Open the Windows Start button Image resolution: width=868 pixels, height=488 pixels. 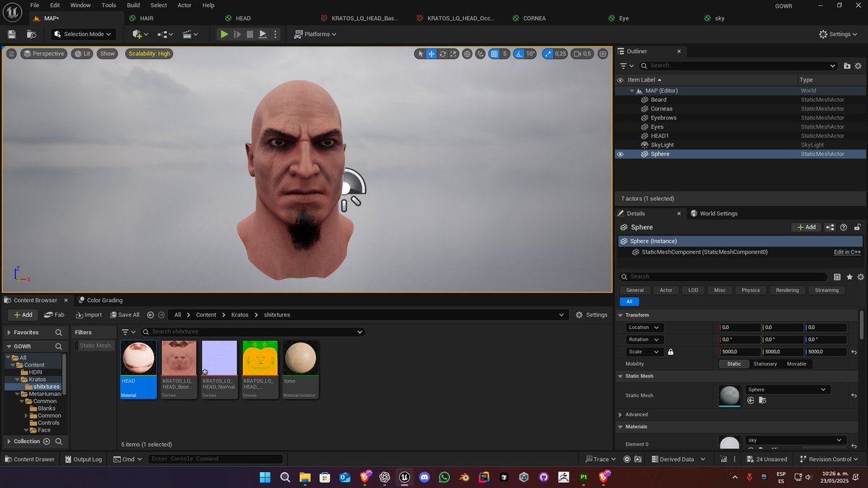[x=265, y=477]
